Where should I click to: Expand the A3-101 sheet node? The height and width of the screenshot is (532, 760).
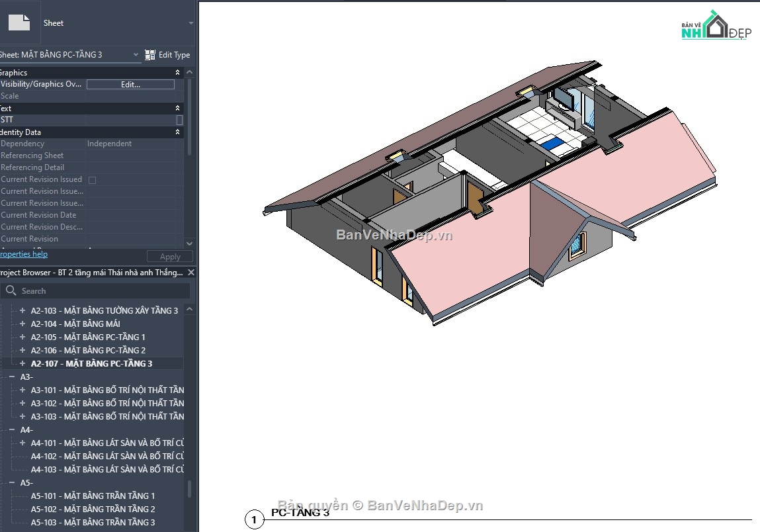coord(22,390)
